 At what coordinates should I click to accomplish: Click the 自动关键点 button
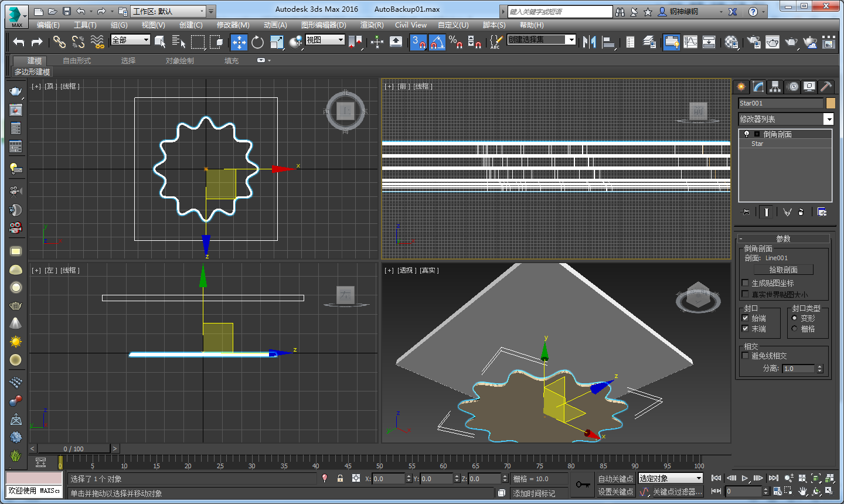[615, 479]
